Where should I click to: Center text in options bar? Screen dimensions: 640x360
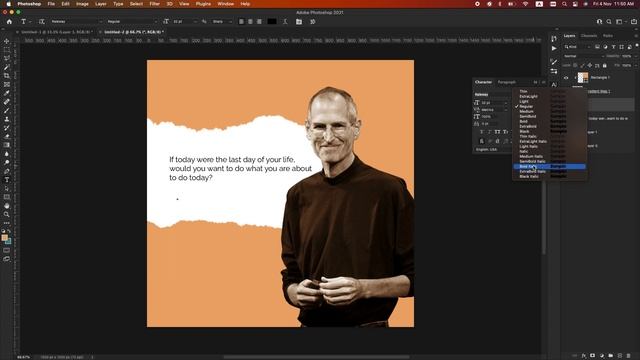coord(250,22)
